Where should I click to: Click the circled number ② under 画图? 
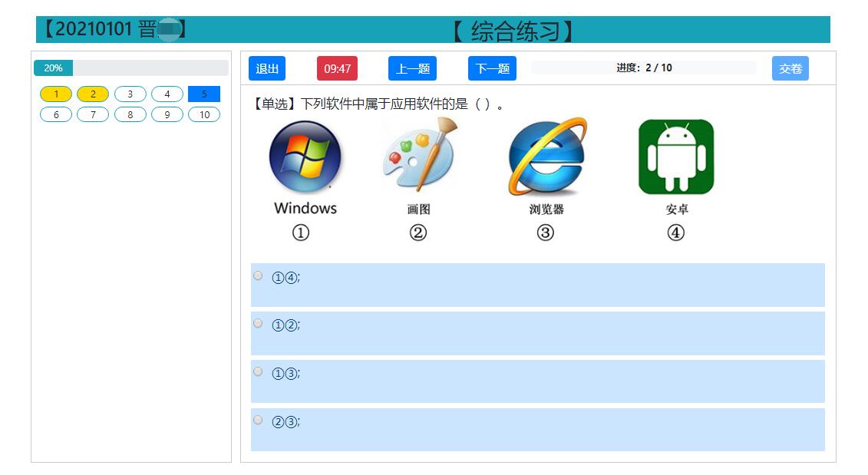418,233
